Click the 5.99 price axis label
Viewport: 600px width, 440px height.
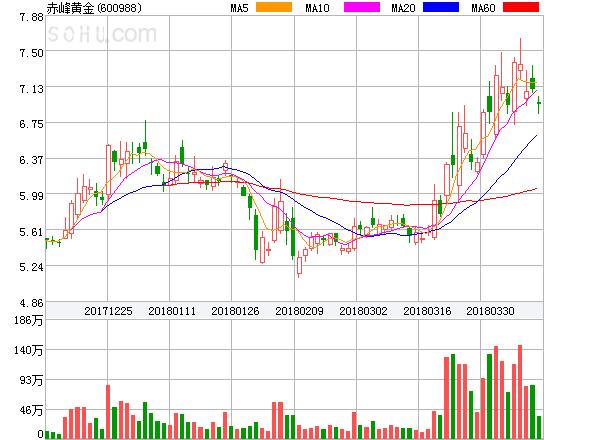pos(31,196)
